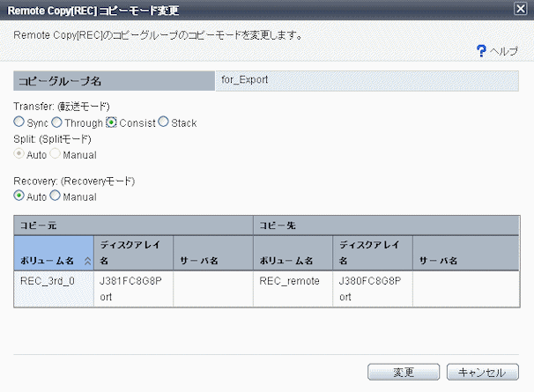Image resolution: width=534 pixels, height=392 pixels.
Task: Close the Remote Copy dialog with X
Action: click(x=520, y=8)
